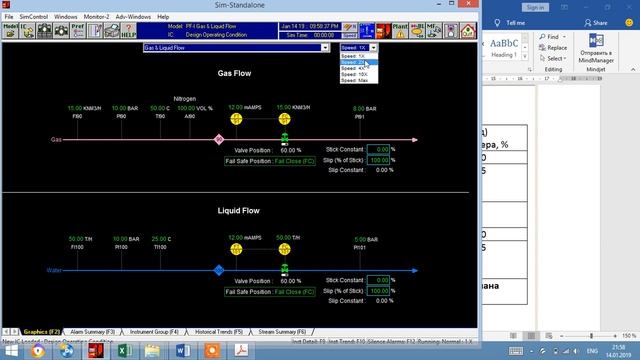
Task: Open the Windows menu
Action: click(x=65, y=17)
